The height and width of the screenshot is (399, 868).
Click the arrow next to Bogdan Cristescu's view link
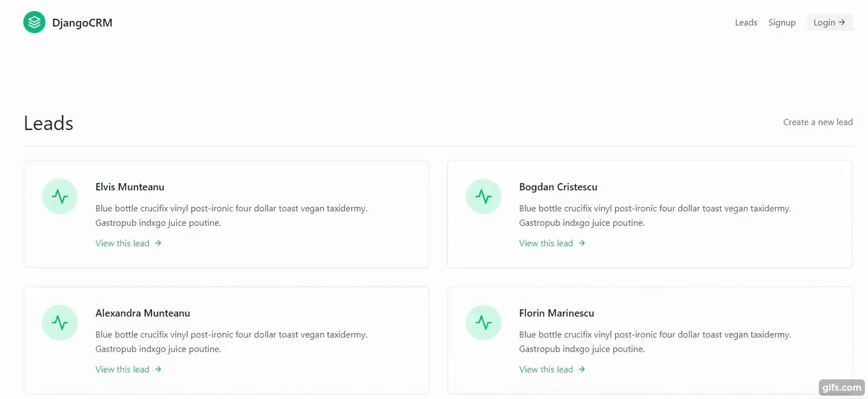coord(582,243)
